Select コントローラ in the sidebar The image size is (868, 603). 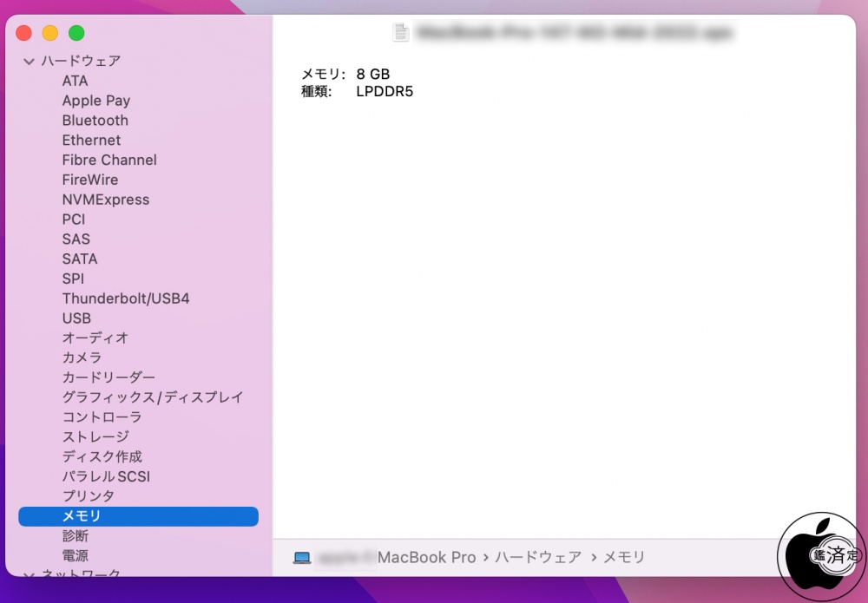click(x=102, y=417)
